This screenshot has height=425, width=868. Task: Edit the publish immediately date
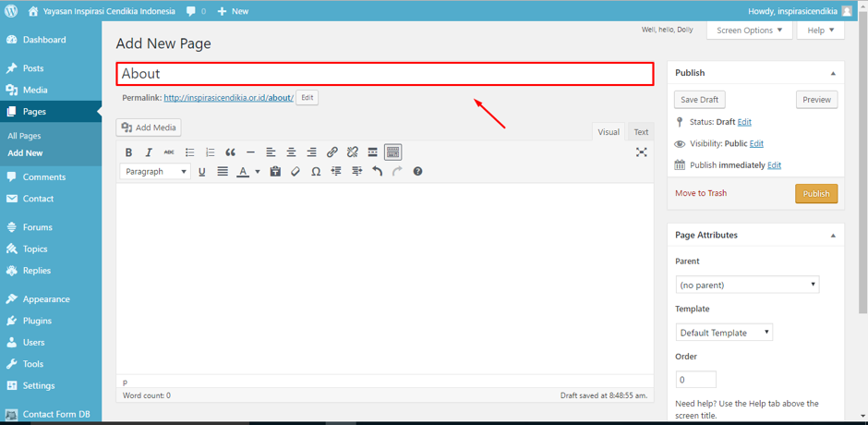tap(774, 165)
